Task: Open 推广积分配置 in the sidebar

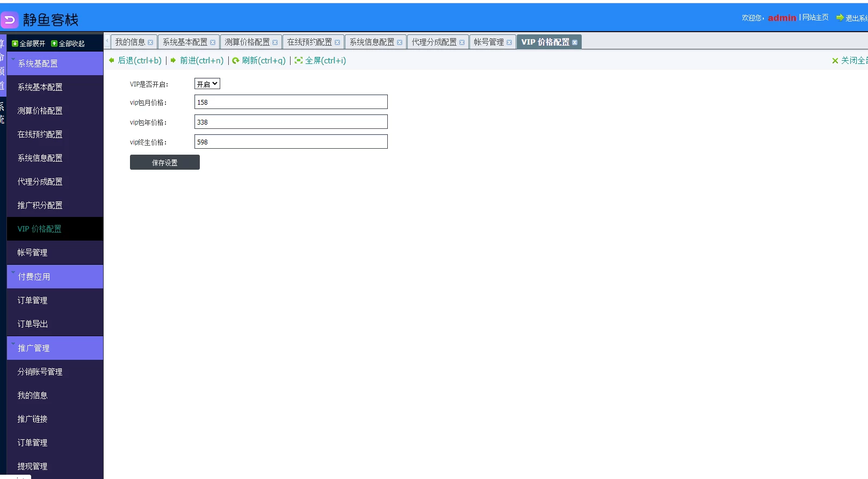Action: [x=40, y=205]
